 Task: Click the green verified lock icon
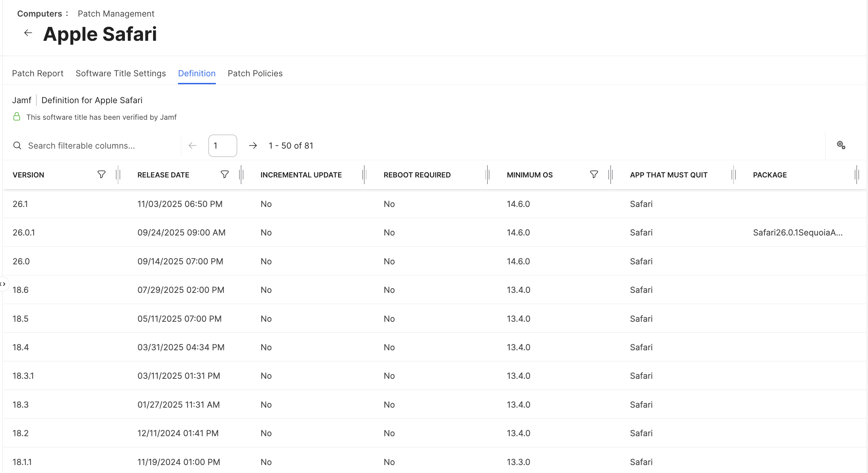point(17,117)
